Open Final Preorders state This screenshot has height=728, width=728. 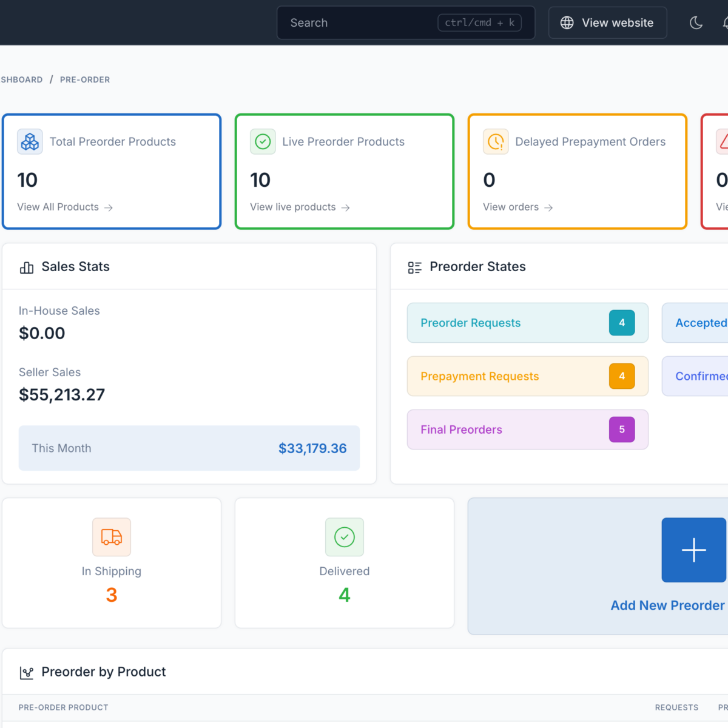528,430
